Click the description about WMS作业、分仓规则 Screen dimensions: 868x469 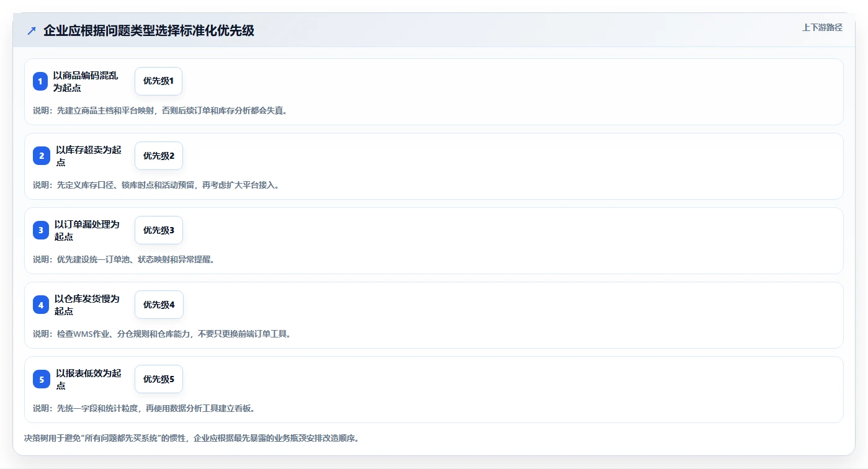pos(162,334)
